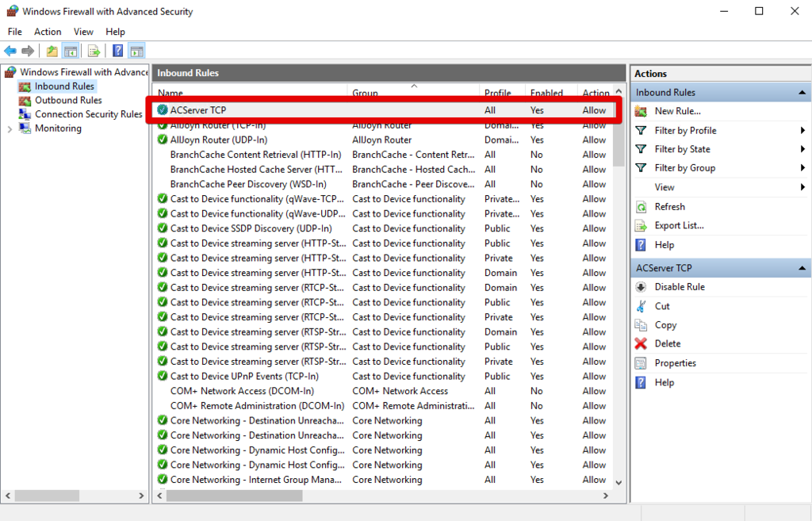The height and width of the screenshot is (521, 812).
Task: Sort rules by the Profile column header
Action: tap(502, 92)
